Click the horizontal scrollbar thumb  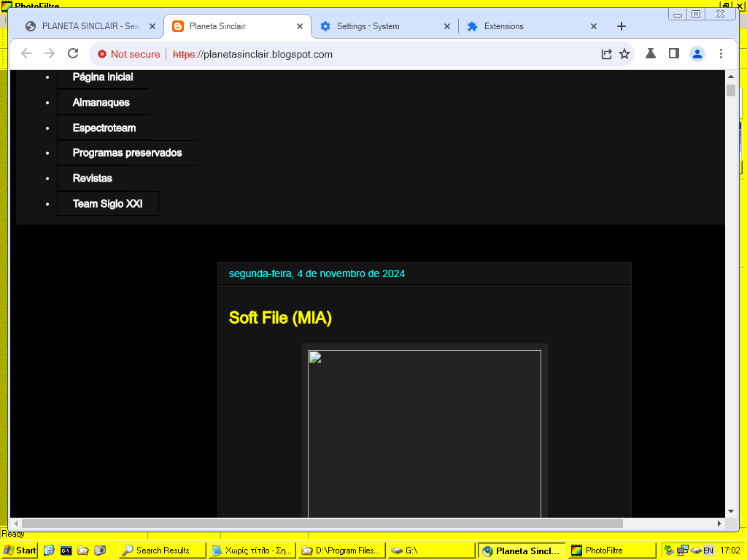(322, 524)
